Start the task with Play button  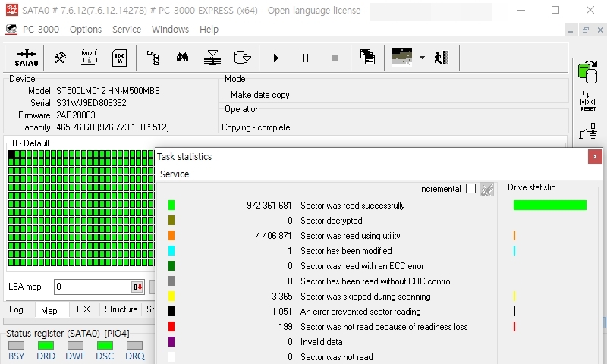[x=275, y=58]
